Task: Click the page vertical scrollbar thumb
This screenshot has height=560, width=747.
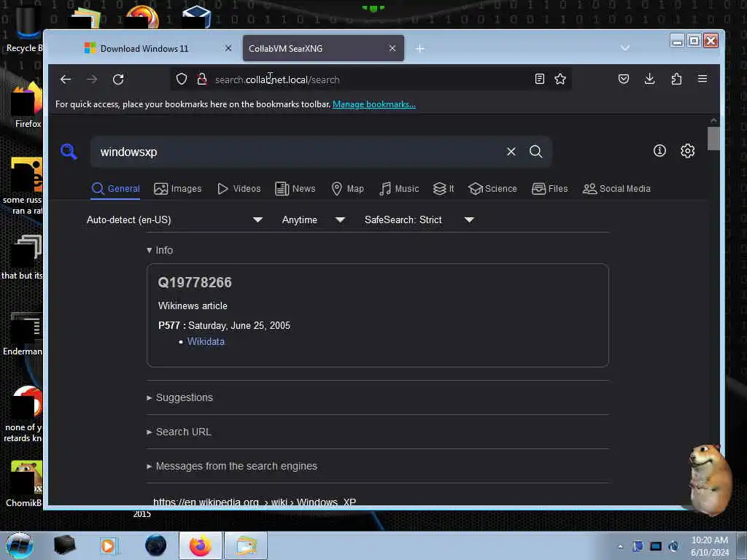Action: click(x=713, y=139)
